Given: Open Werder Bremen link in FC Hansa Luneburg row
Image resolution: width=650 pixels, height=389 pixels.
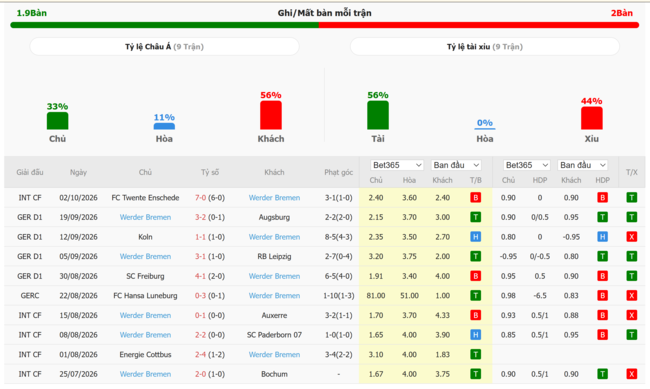Looking at the screenshot, I should 274,296.
